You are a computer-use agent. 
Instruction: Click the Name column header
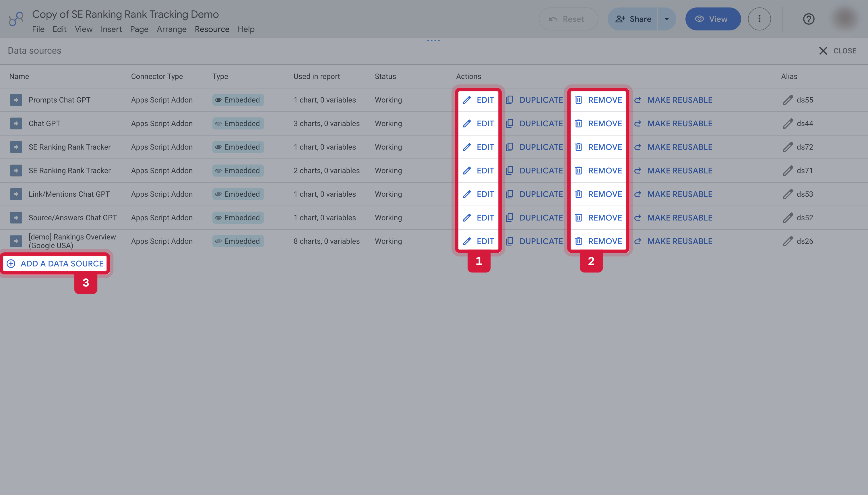pos(19,76)
